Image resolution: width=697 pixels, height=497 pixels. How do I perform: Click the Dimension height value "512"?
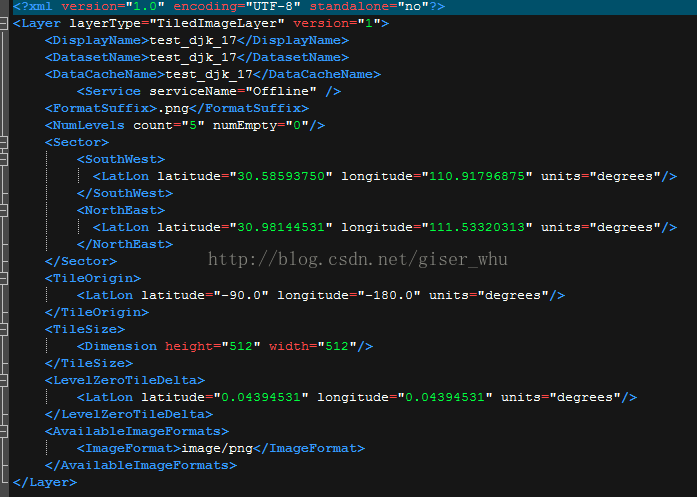point(240,346)
